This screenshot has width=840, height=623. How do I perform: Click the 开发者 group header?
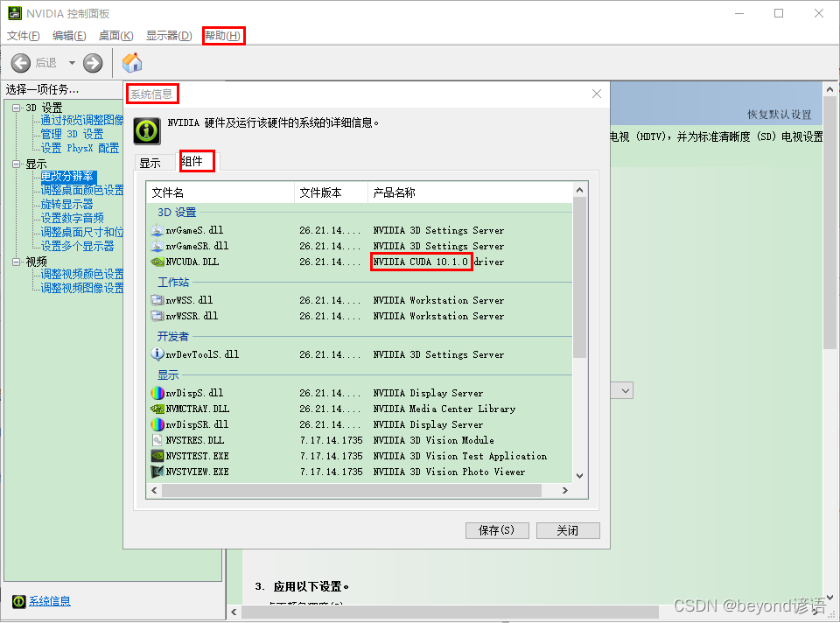pos(173,336)
